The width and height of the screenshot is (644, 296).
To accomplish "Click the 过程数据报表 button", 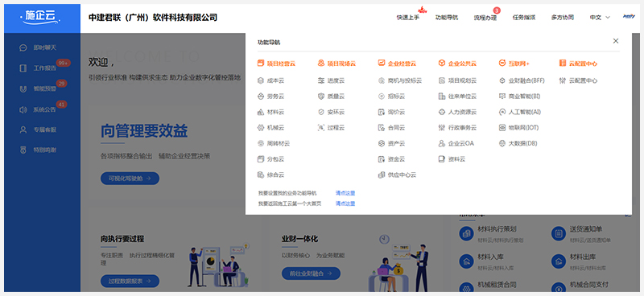I will (130, 281).
